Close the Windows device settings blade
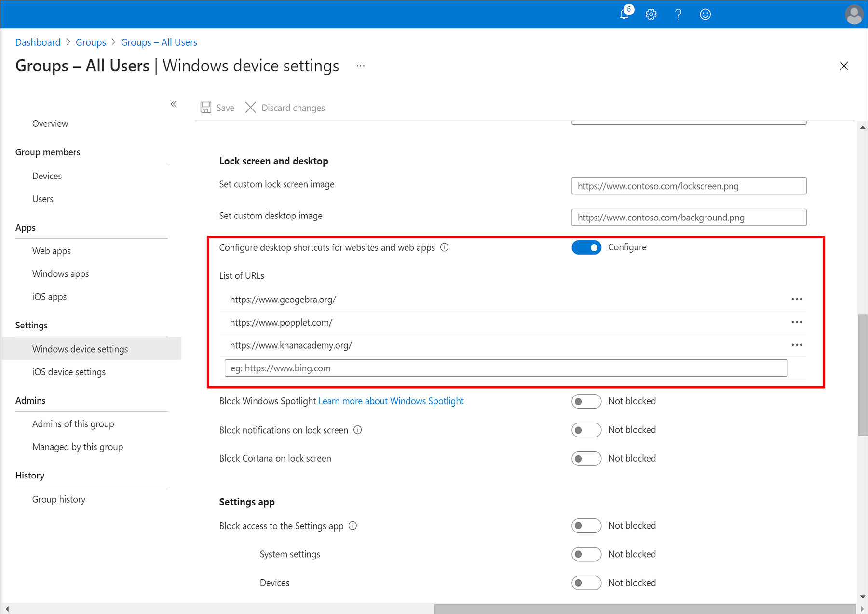Image resolution: width=868 pixels, height=614 pixels. click(x=844, y=66)
